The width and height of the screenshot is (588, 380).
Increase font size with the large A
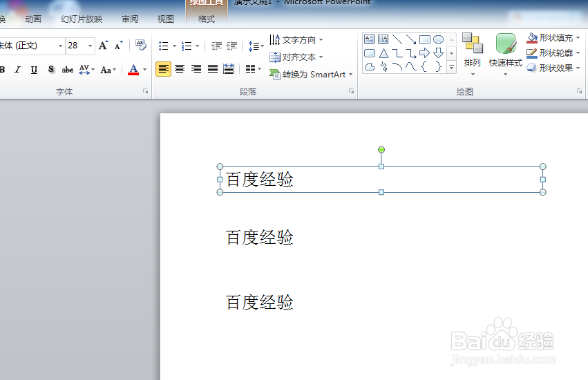click(104, 46)
